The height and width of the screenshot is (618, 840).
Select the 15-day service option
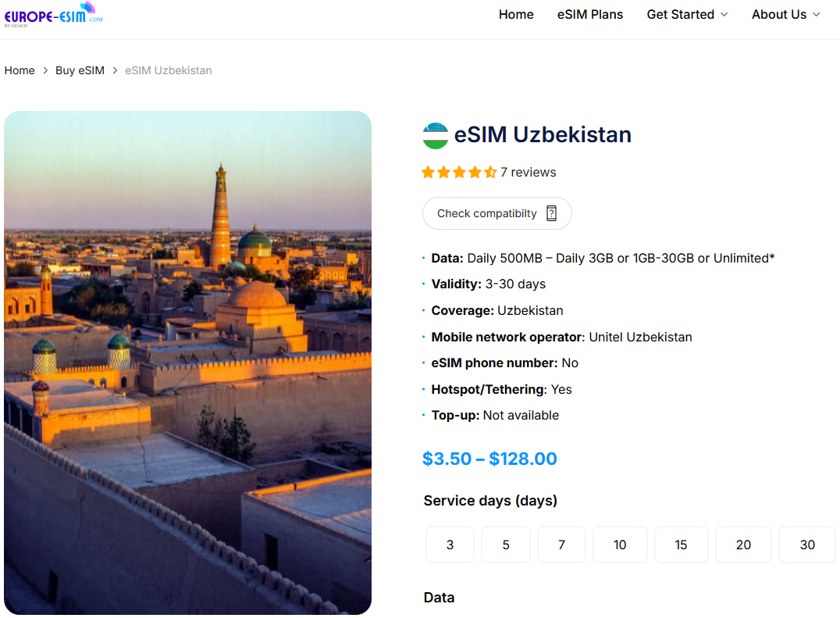pos(681,545)
